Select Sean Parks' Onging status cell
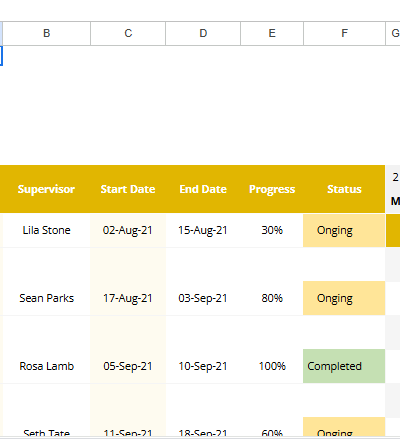The image size is (400, 439). click(x=344, y=298)
